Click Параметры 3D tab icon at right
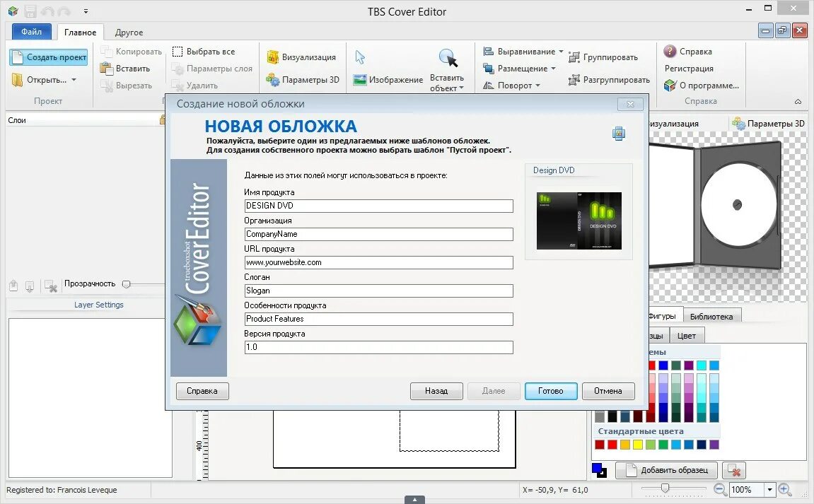Image resolution: width=814 pixels, height=504 pixels. pyautogui.click(x=738, y=124)
